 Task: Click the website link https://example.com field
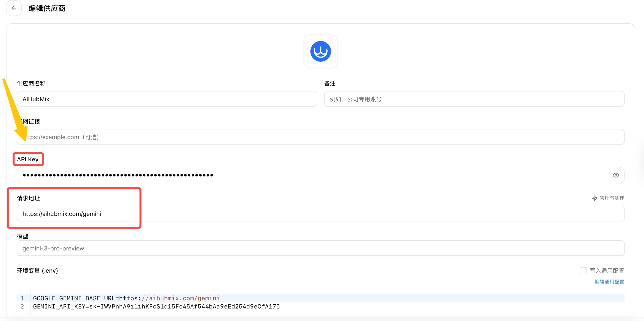tap(320, 137)
